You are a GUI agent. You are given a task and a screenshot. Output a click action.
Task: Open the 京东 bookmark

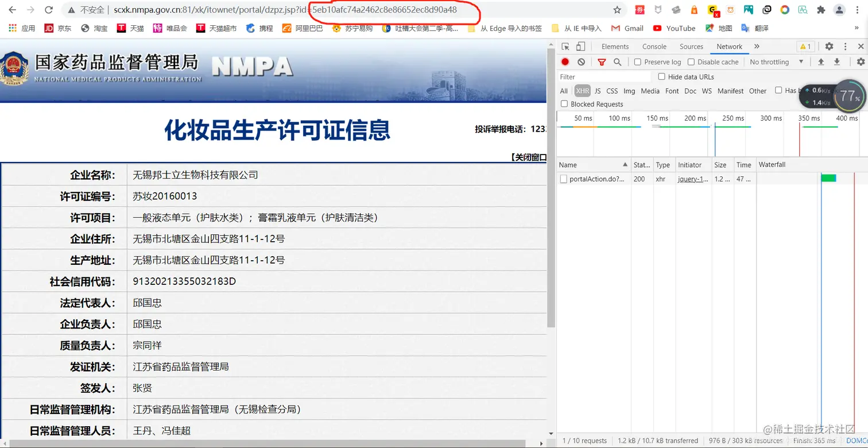58,28
